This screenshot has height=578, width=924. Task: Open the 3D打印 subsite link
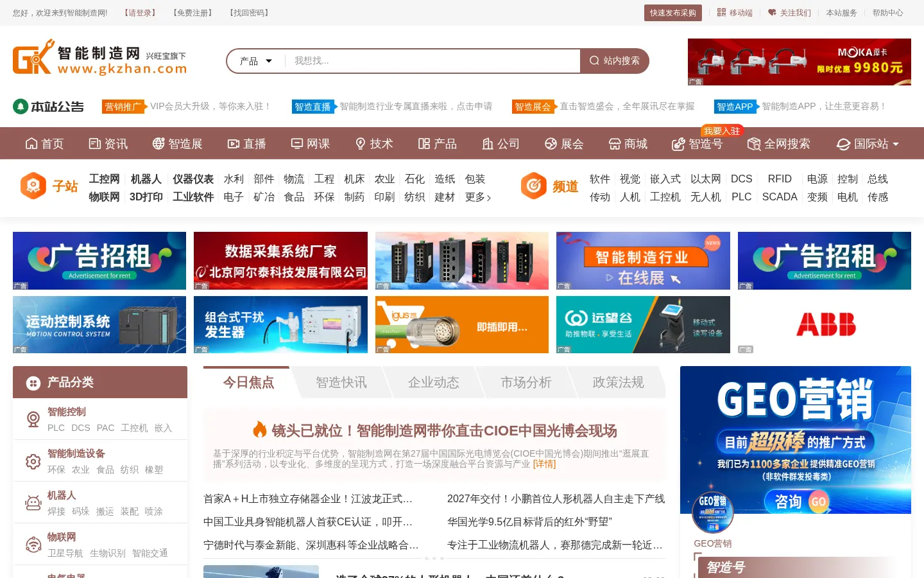(x=146, y=197)
